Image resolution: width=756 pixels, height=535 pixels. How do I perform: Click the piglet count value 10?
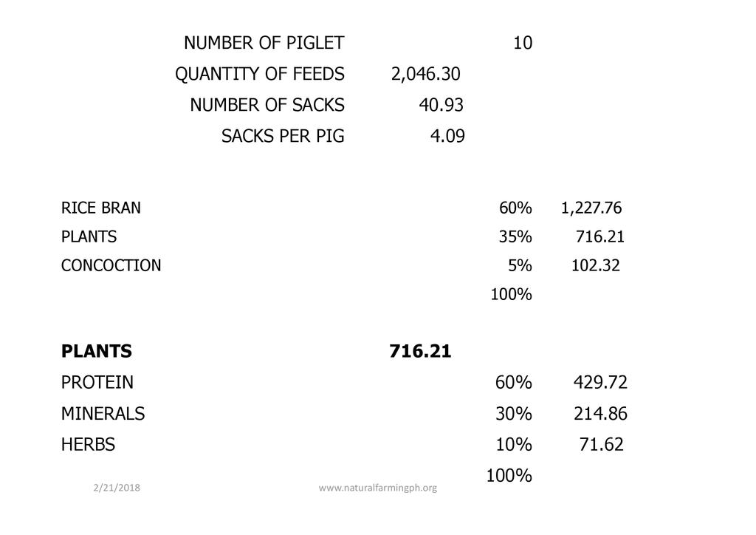click(x=522, y=43)
